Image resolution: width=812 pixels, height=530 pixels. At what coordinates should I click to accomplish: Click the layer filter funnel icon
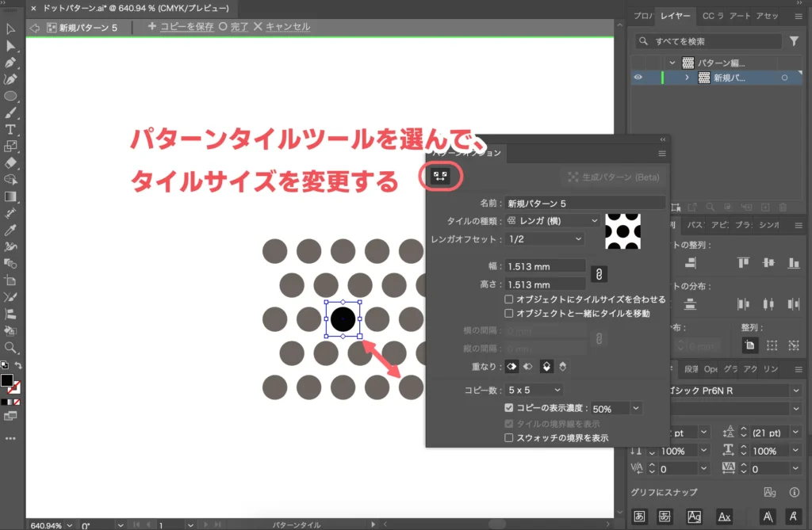click(794, 41)
